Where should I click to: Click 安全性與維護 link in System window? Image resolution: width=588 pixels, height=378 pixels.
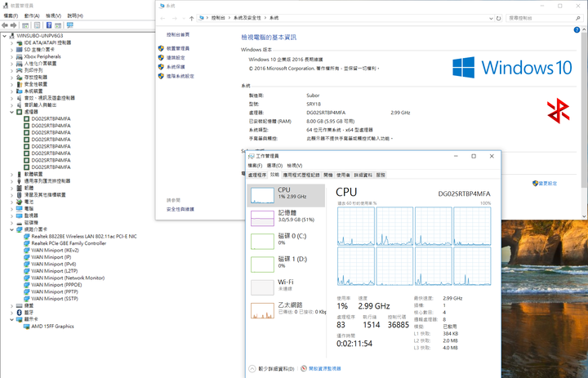click(x=180, y=209)
